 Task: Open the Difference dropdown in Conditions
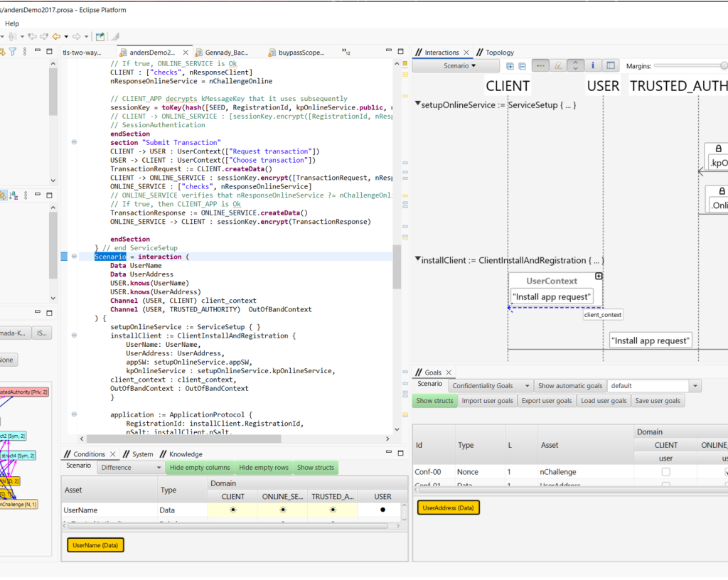pos(131,468)
